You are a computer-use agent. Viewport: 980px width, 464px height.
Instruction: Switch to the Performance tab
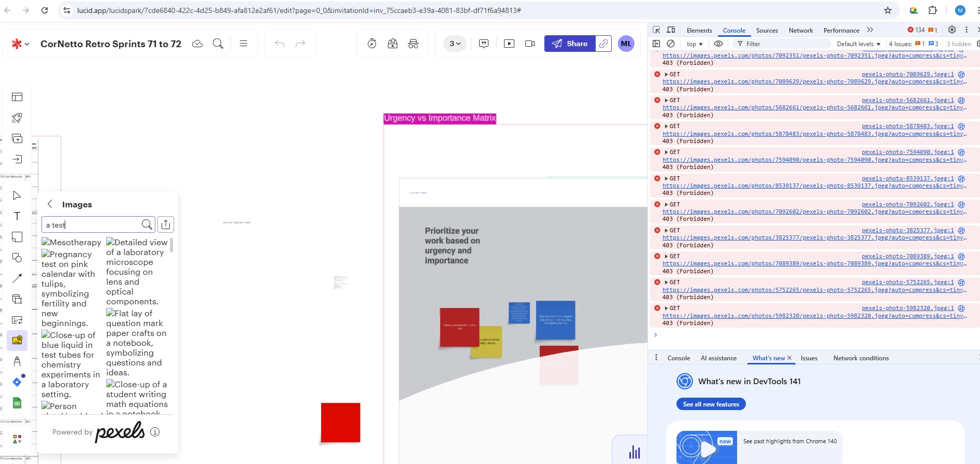pyautogui.click(x=841, y=31)
